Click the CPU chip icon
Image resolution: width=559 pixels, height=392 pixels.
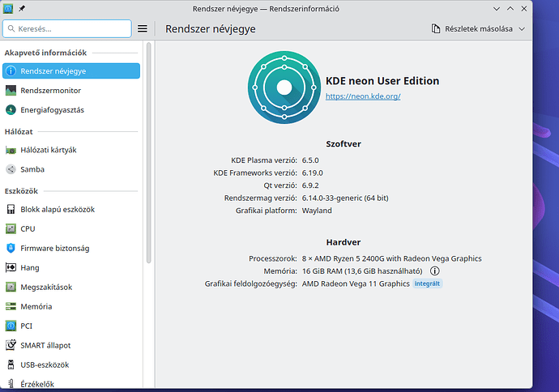(x=11, y=228)
